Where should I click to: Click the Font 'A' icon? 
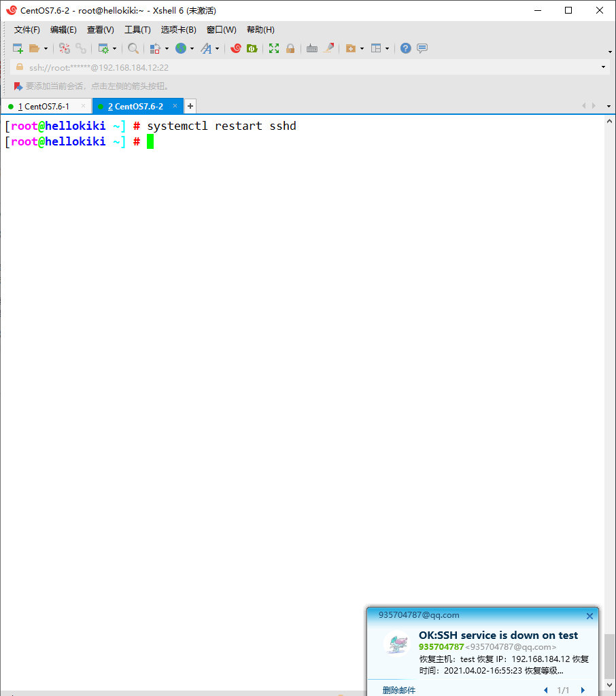tap(206, 48)
